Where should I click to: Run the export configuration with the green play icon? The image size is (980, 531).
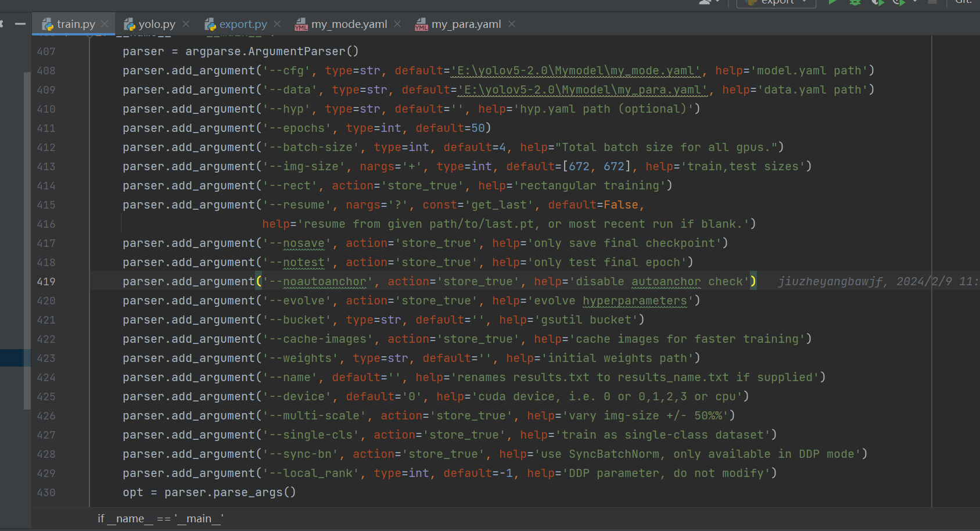[x=832, y=2]
